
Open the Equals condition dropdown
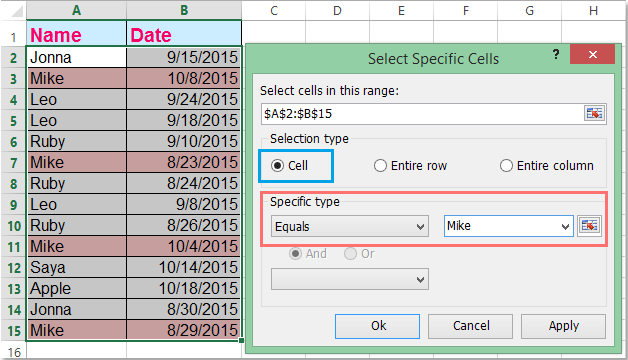(x=350, y=226)
